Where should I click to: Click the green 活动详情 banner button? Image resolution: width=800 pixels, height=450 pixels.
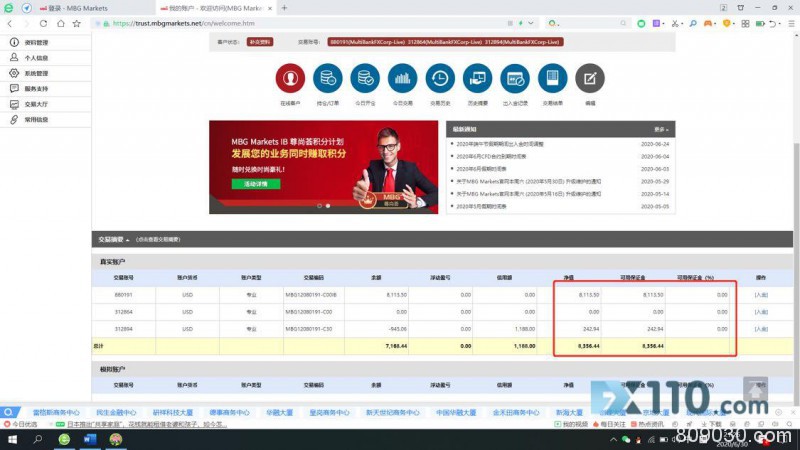coord(256,184)
